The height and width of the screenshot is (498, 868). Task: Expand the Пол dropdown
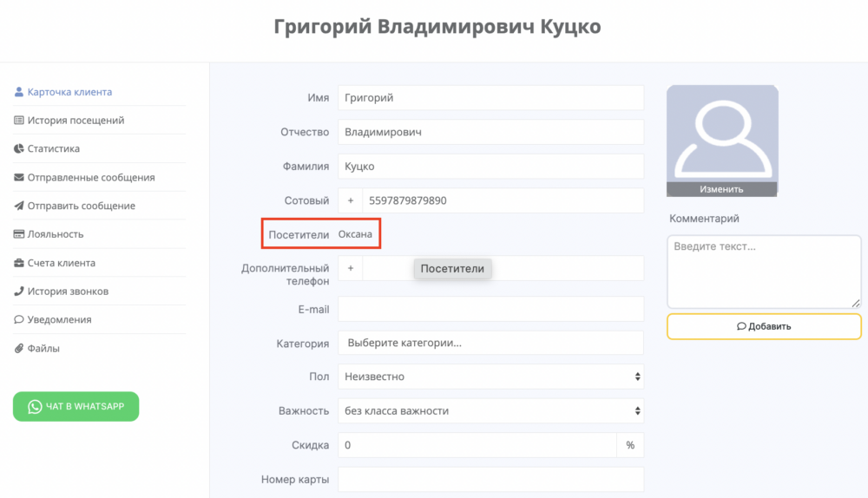pyautogui.click(x=491, y=377)
